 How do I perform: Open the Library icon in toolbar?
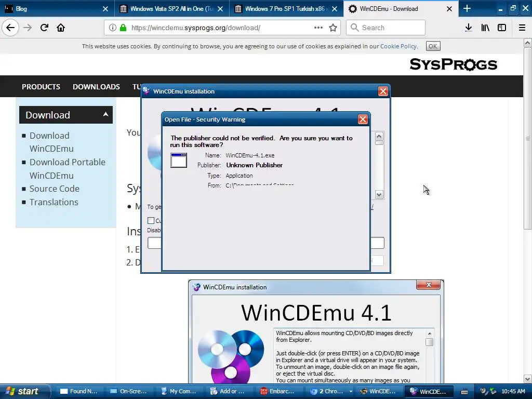[x=485, y=28]
